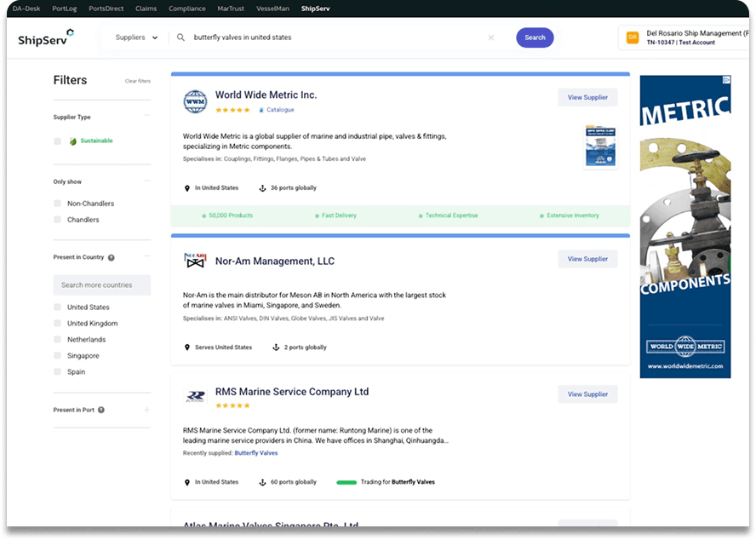Open the DA-Desk tab

pyautogui.click(x=26, y=9)
